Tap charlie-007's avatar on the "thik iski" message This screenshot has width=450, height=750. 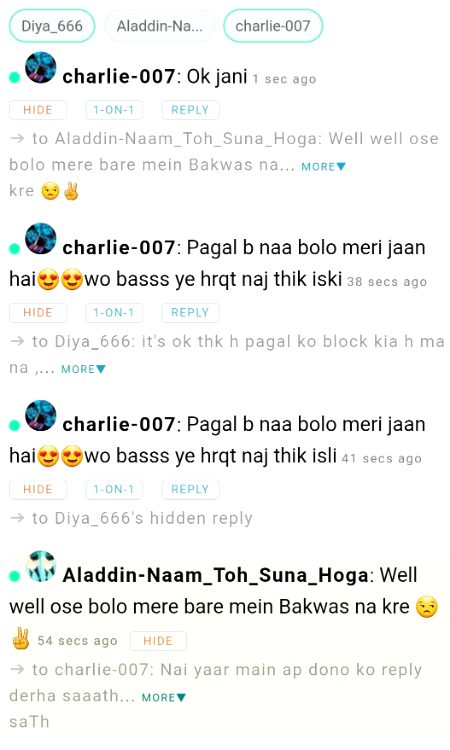41,238
